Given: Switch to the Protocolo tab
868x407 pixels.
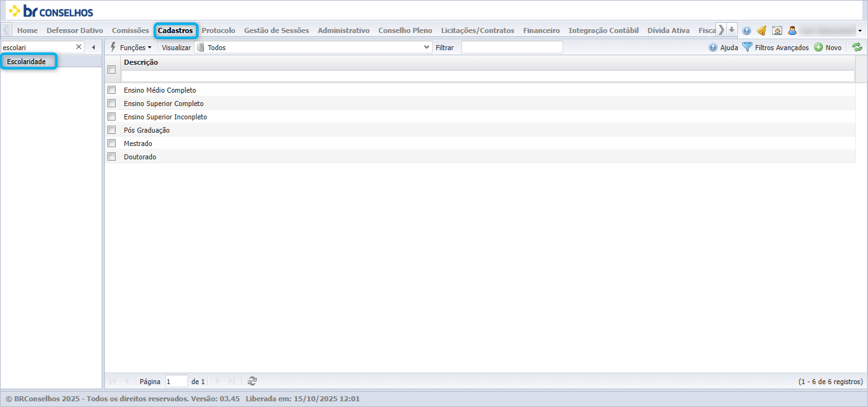Looking at the screenshot, I should (219, 30).
